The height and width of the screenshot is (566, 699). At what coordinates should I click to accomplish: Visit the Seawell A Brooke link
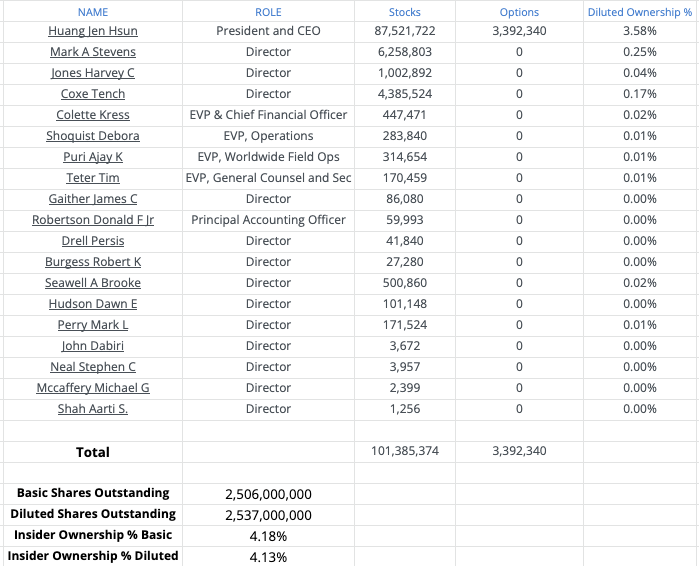(93, 283)
